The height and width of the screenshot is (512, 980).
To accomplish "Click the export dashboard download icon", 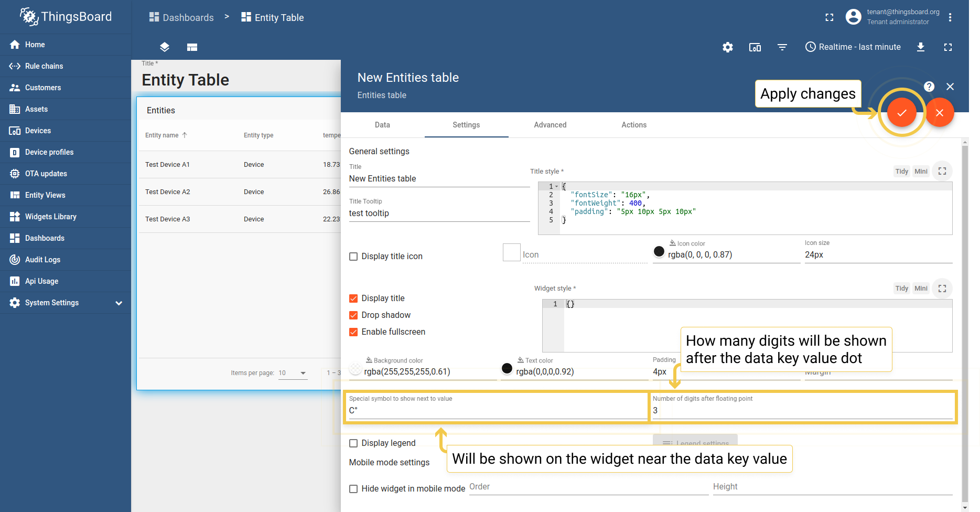I will pyautogui.click(x=920, y=47).
